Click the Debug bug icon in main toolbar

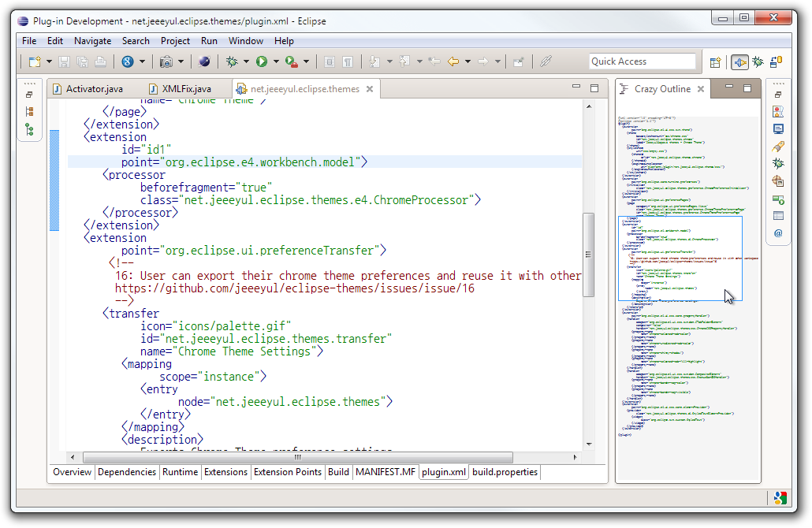tap(232, 61)
